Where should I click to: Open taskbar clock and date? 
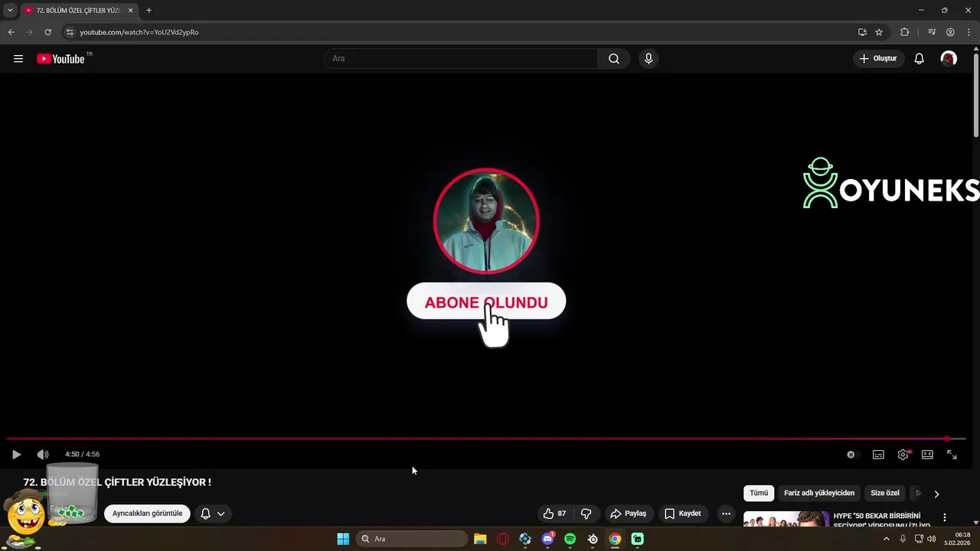(x=957, y=539)
